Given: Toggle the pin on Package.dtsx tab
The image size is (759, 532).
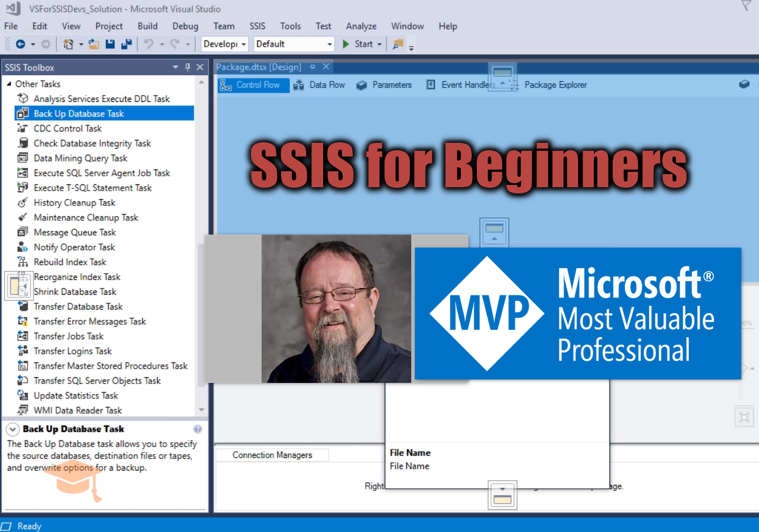Looking at the screenshot, I should click(x=312, y=67).
